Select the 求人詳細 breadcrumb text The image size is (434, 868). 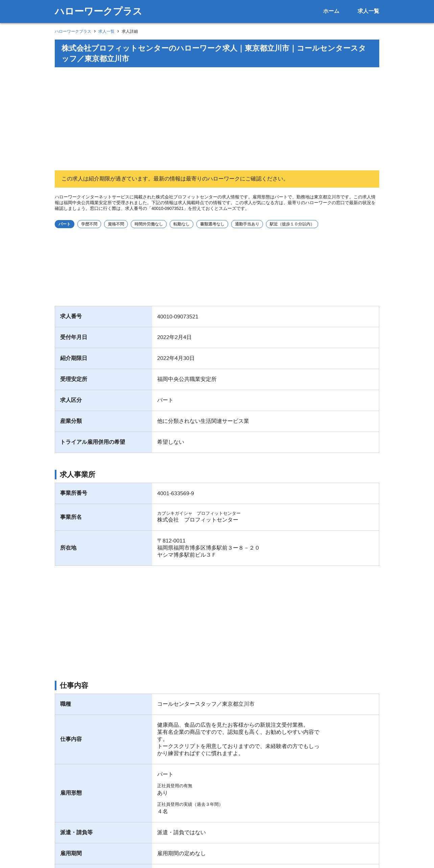(130, 31)
